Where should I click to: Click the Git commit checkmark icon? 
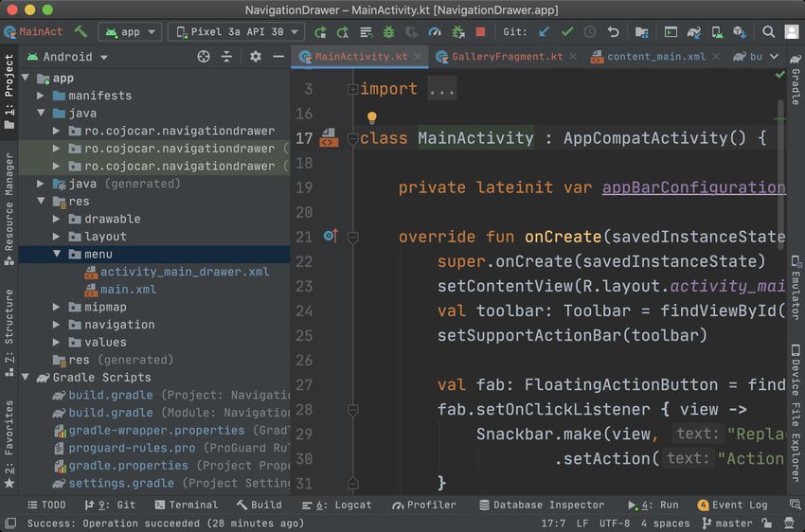(x=567, y=32)
